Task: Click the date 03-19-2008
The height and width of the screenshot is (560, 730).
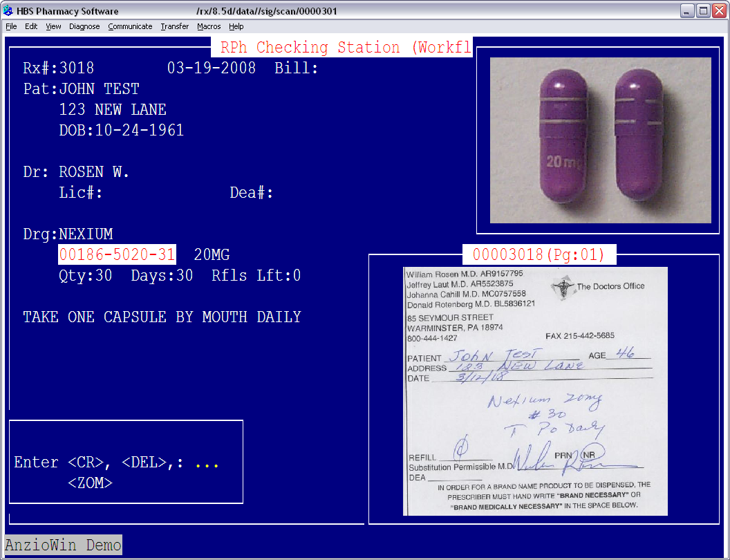Action: tap(212, 68)
